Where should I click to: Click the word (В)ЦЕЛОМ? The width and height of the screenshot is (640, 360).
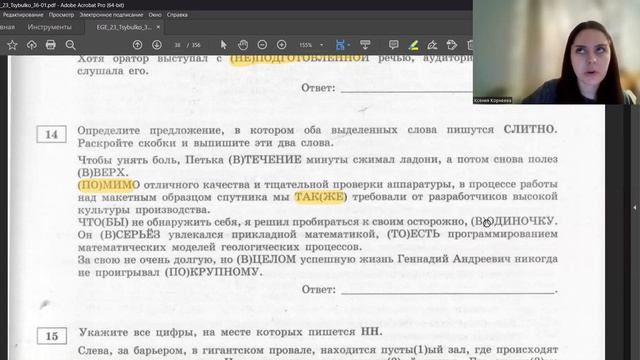[266, 260]
